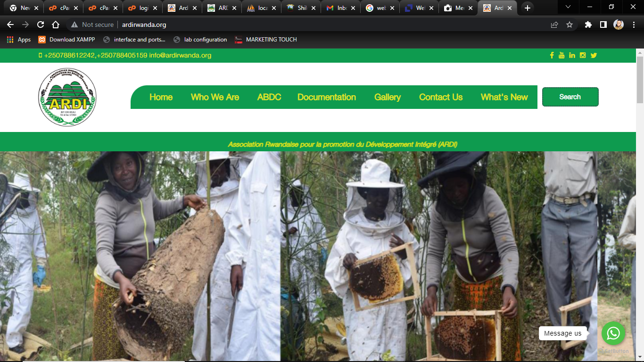Start a chat via the WhatsApp button
Image resolution: width=644 pixels, height=362 pixels.
pyautogui.click(x=613, y=333)
